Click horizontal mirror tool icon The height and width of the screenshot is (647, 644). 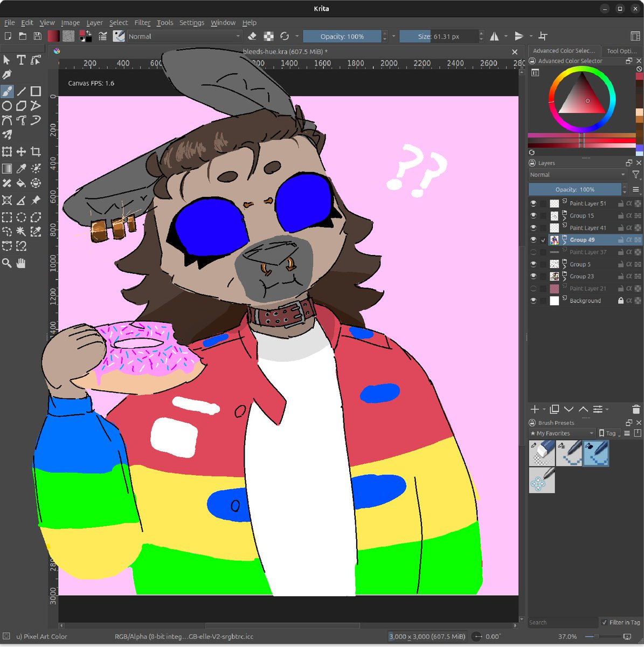click(494, 36)
